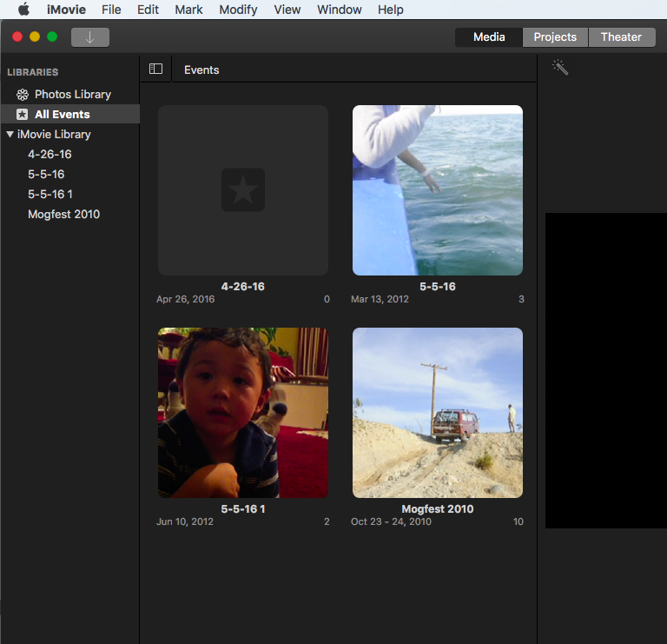Open the View menu

pyautogui.click(x=287, y=10)
